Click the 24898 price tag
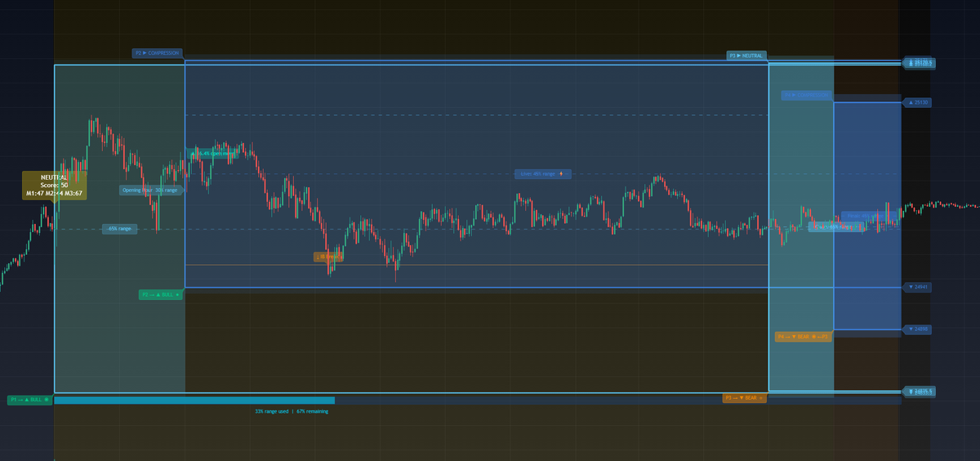 [917, 329]
